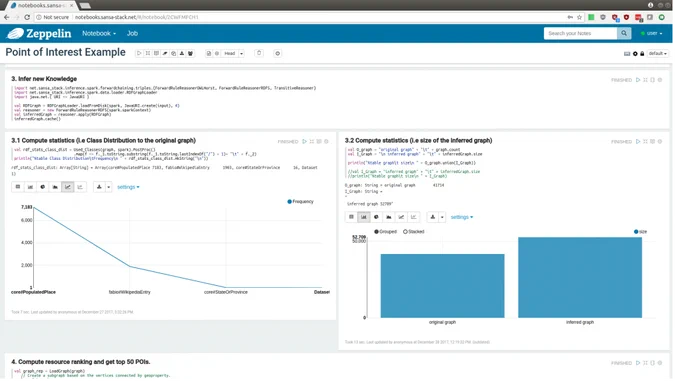Select the notebooks.sansa browser tab
The height and width of the screenshot is (386, 680).
(x=42, y=5)
